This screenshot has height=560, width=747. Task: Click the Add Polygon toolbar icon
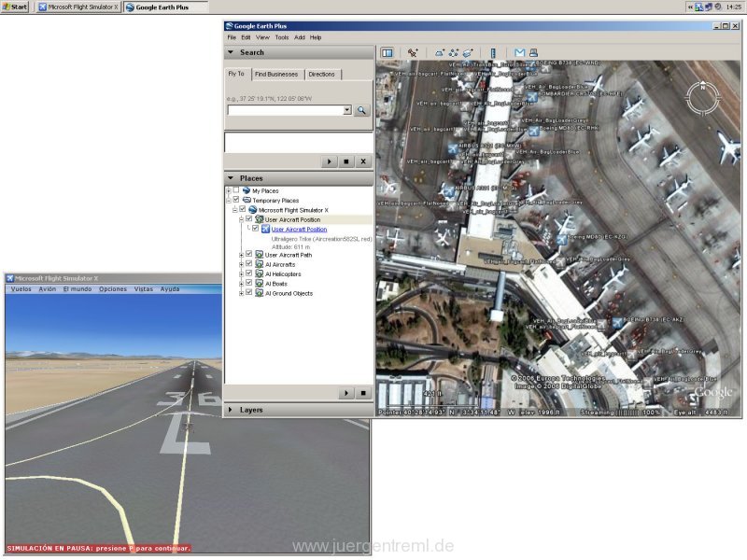[439, 53]
